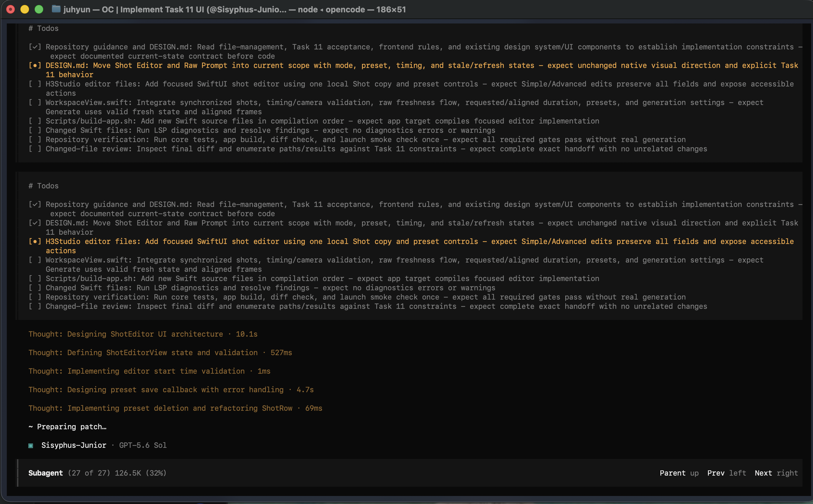813x504 pixels.
Task: Click empty checkbox for Repository verification, second list
Action: click(x=35, y=297)
